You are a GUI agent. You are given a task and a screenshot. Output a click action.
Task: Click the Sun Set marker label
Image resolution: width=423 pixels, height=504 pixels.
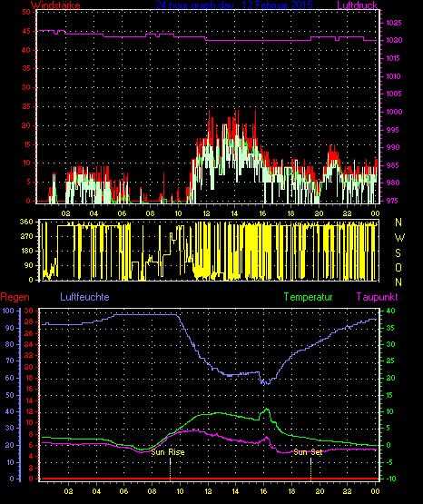click(308, 452)
